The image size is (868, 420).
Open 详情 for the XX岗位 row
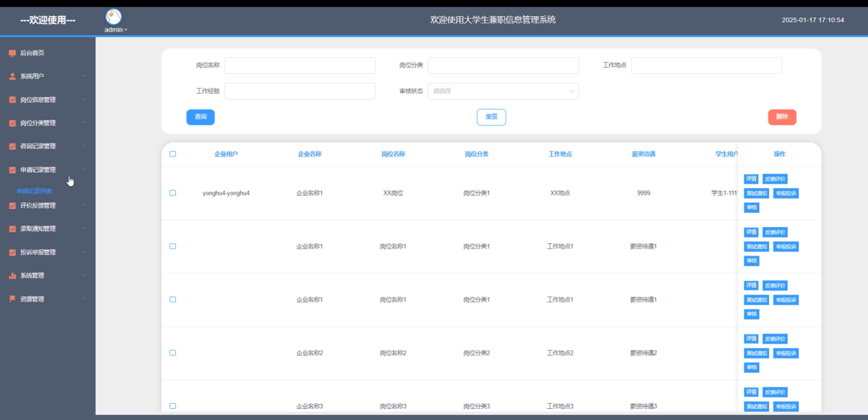[751, 179]
